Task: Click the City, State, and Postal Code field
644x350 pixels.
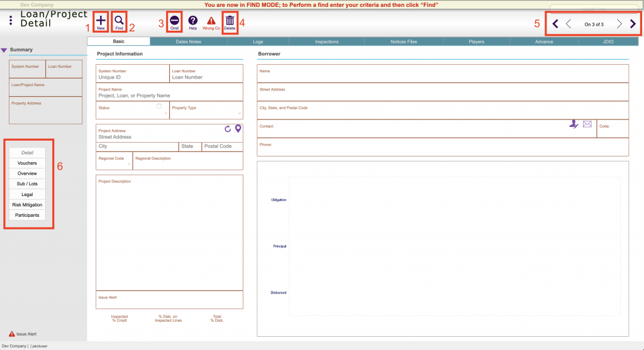Action: coord(443,111)
